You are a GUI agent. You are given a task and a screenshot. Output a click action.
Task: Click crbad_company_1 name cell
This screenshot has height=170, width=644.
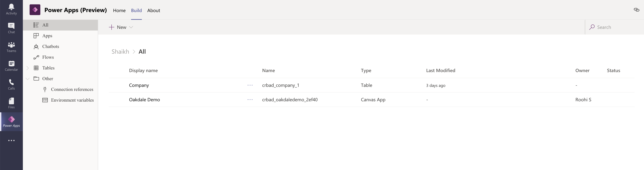[280, 85]
